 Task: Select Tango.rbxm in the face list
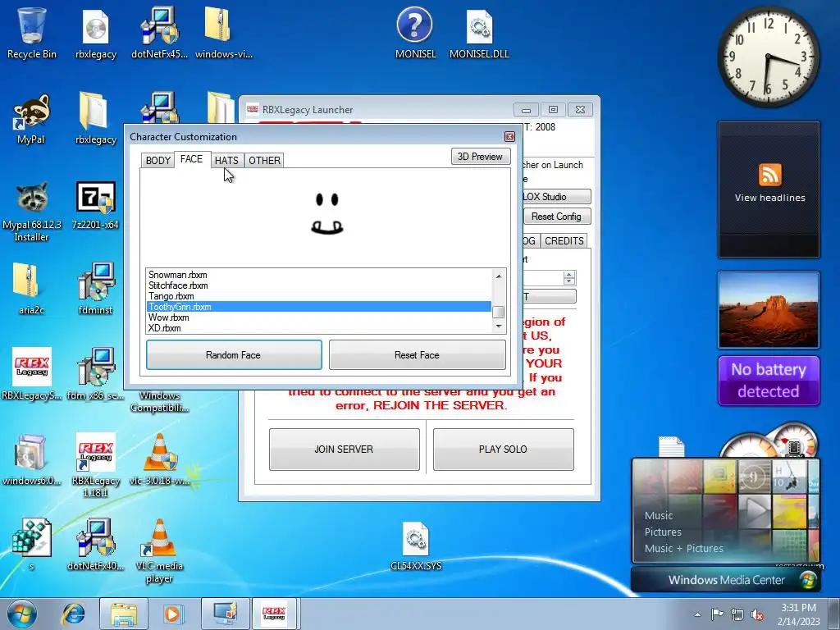[319, 296]
